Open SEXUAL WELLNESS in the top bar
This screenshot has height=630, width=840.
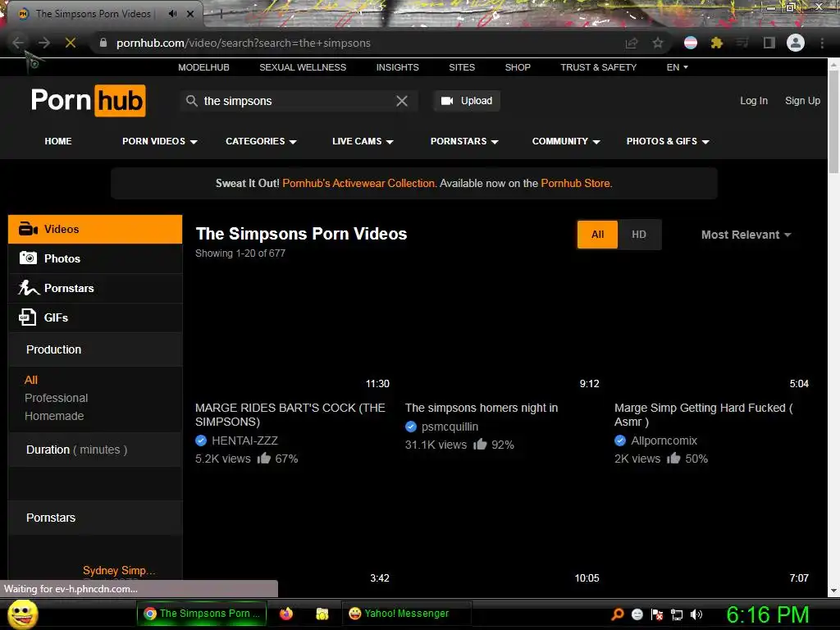(303, 67)
